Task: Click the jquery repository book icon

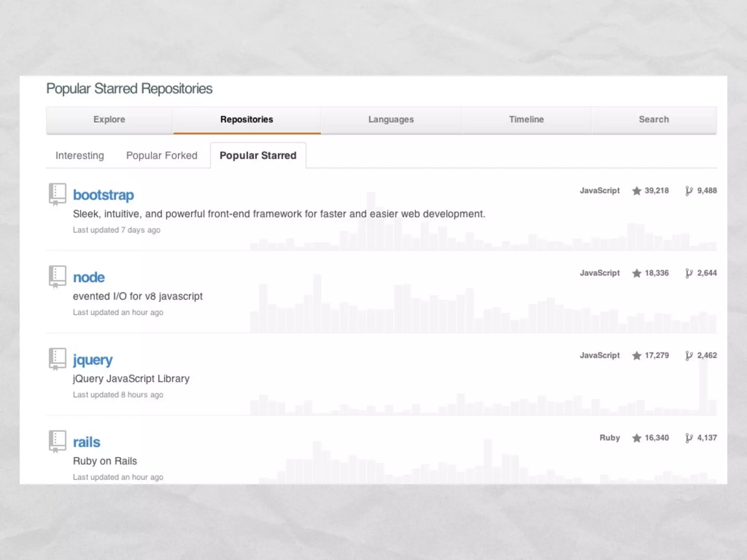Action: [x=58, y=359]
